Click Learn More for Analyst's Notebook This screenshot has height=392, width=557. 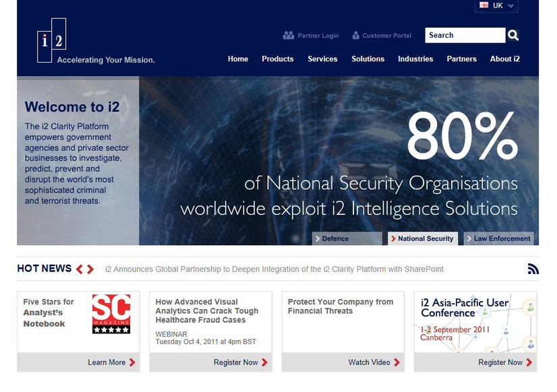[107, 362]
